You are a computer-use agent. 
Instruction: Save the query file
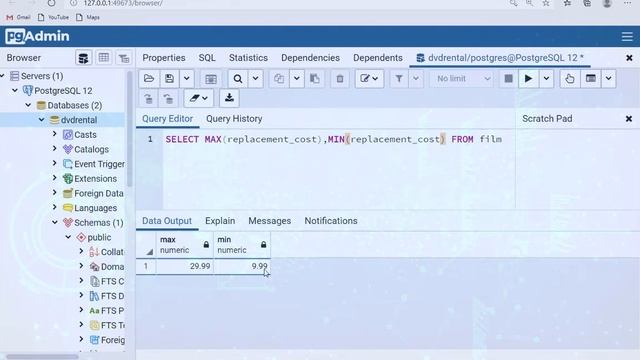(x=169, y=78)
